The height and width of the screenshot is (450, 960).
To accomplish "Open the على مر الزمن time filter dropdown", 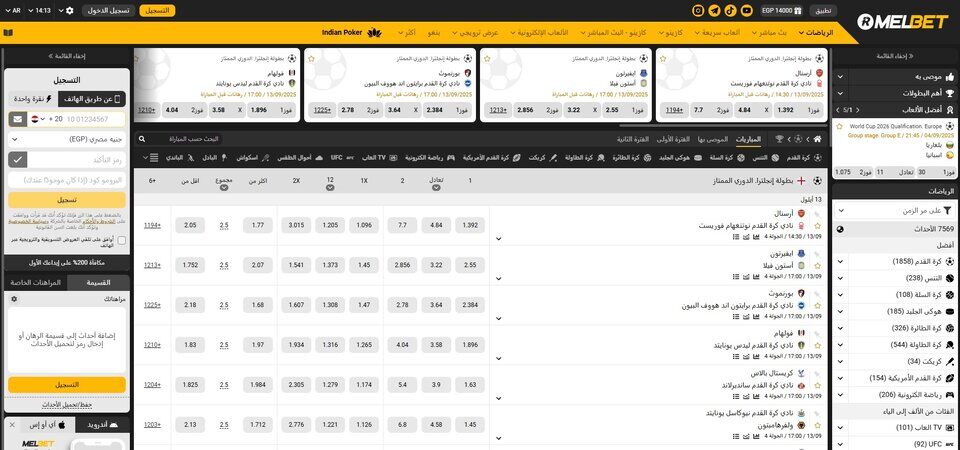I will tap(896, 211).
